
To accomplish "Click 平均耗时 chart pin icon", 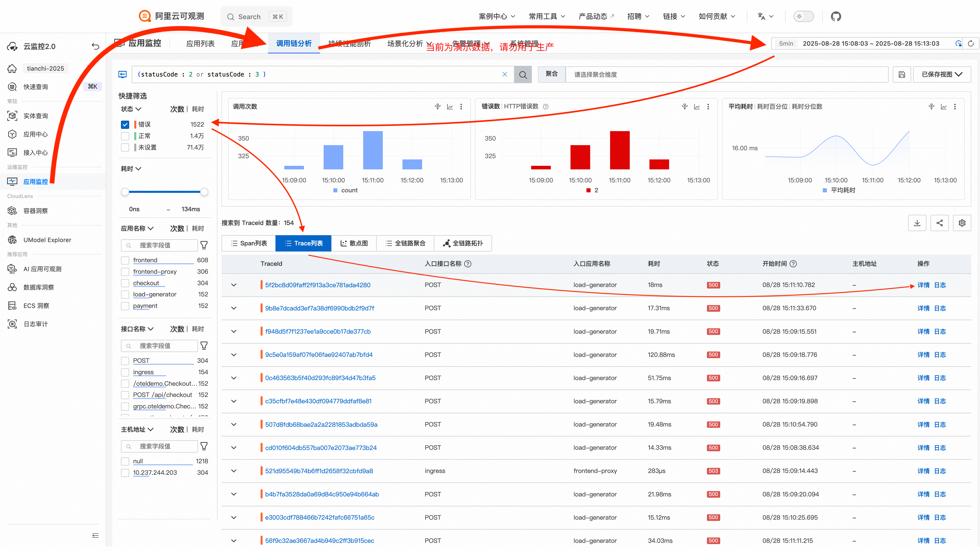I will 931,106.
